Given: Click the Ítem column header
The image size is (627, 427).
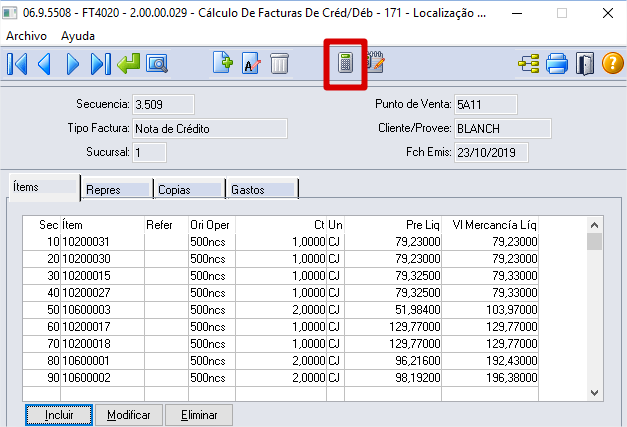Looking at the screenshot, I should [102, 225].
